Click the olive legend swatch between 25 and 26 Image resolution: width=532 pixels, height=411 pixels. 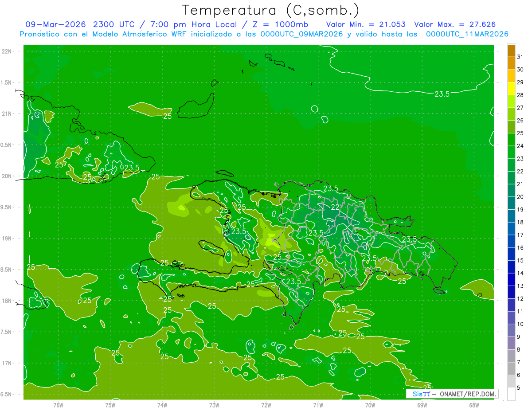(x=511, y=126)
